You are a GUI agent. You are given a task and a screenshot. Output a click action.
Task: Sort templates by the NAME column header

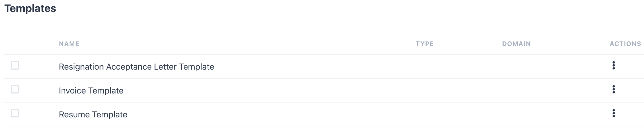pos(69,44)
